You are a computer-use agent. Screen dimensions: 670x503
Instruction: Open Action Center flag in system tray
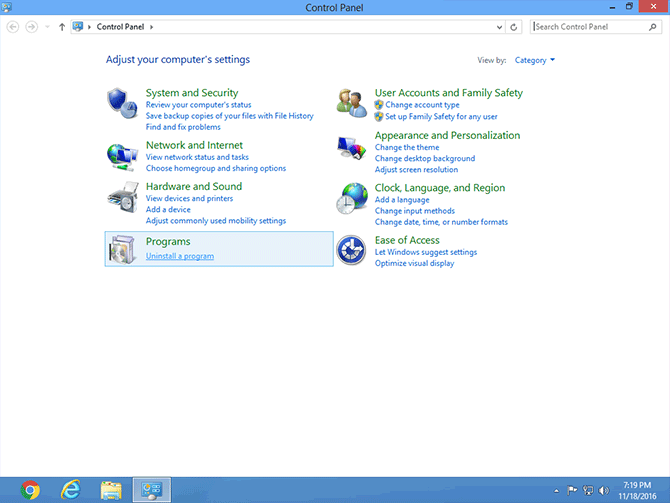click(x=572, y=490)
